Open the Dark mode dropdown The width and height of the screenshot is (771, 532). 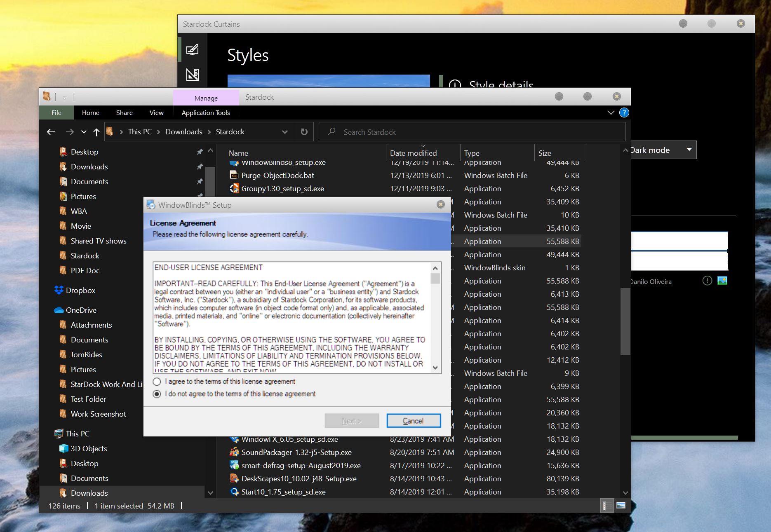coord(689,150)
